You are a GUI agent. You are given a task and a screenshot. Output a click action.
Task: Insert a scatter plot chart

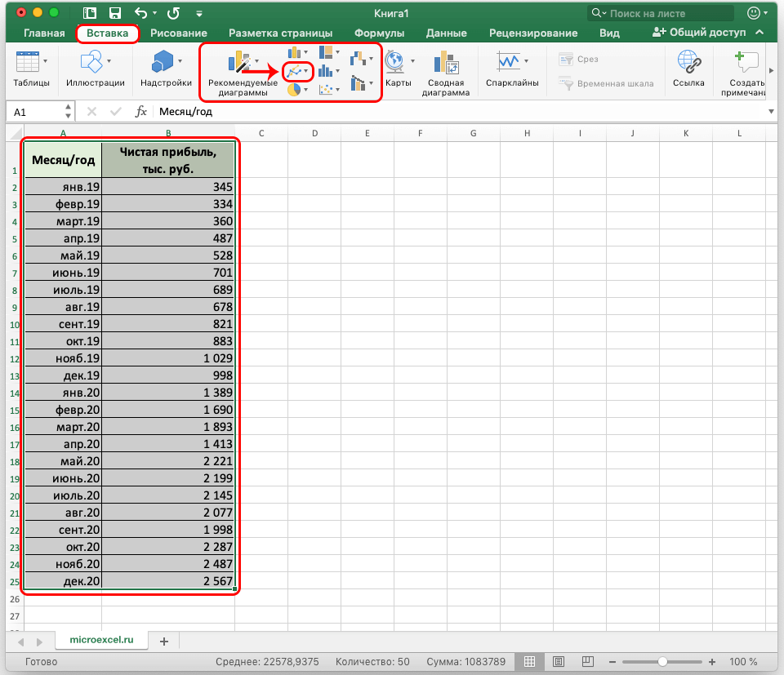326,90
